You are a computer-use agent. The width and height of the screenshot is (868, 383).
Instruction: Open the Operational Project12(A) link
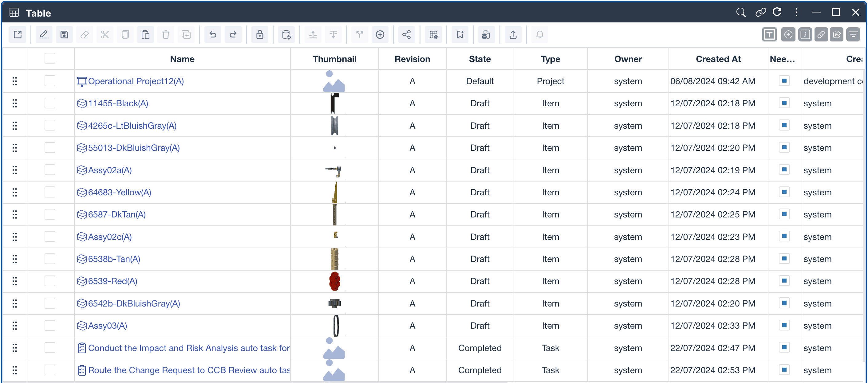click(136, 81)
